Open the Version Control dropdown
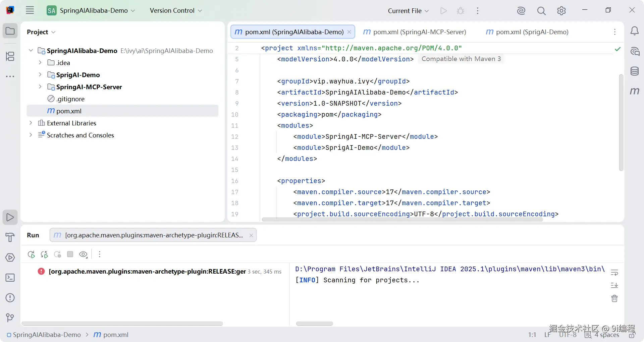Image resolution: width=644 pixels, height=342 pixels. [x=176, y=10]
